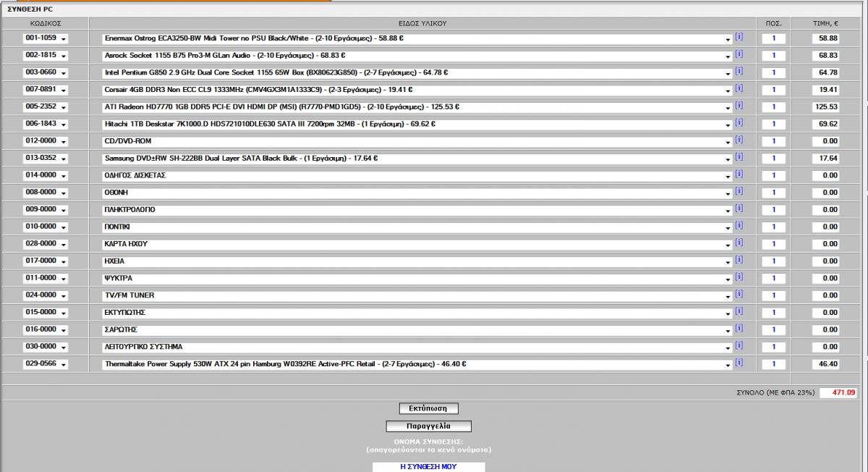Open info icon for ΛΕΙΤΟΥΡΓΙΚΟ ΣΥΣΤΗΜΑ row
The image size is (868, 472).
coord(739,346)
